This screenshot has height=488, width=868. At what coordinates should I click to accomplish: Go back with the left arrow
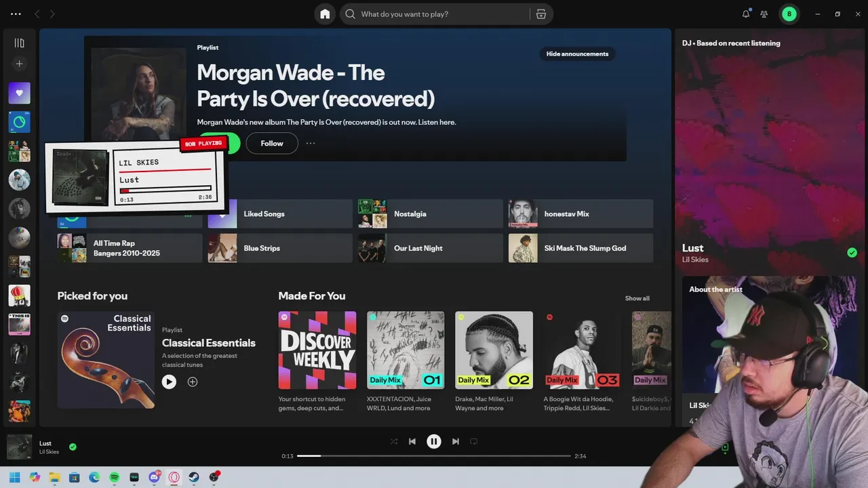37,14
